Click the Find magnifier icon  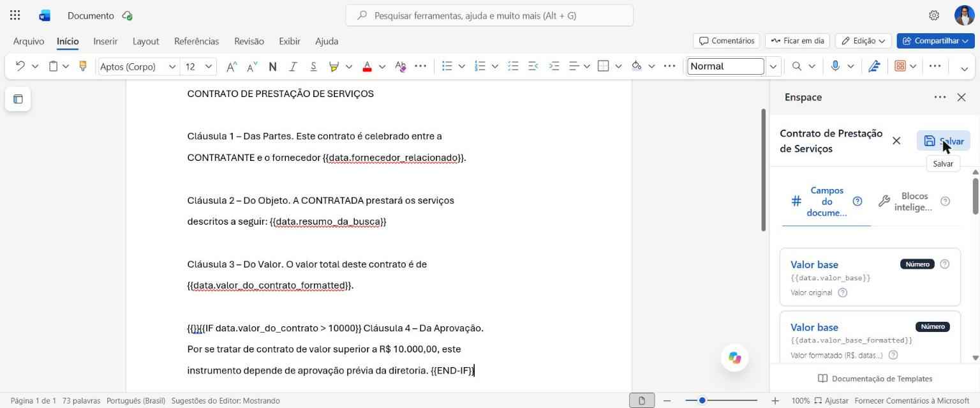tap(797, 66)
